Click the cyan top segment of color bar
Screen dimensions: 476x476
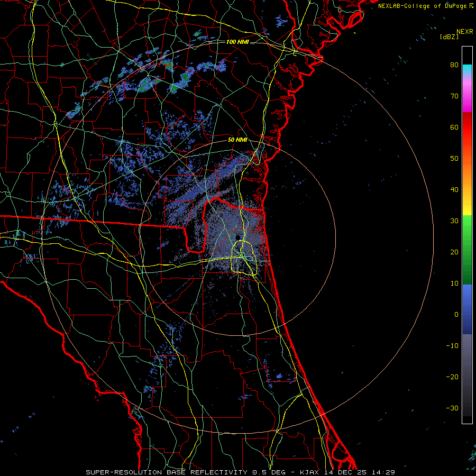[x=467, y=70]
